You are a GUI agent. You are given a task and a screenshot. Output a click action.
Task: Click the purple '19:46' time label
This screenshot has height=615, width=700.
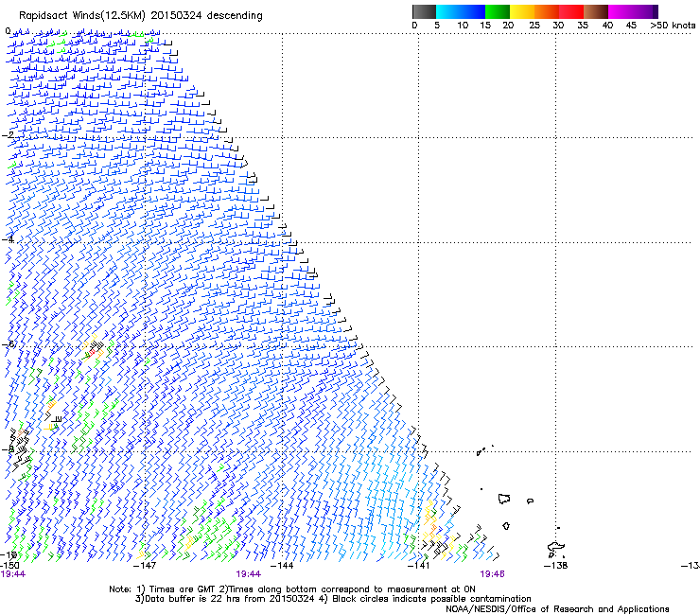coord(493,574)
